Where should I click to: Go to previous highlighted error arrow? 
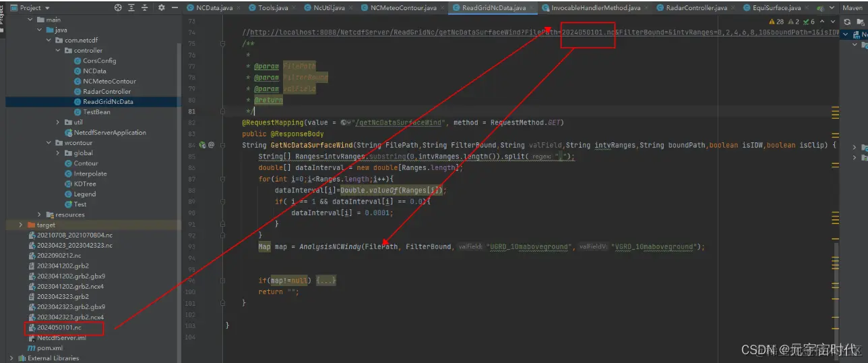tap(821, 22)
